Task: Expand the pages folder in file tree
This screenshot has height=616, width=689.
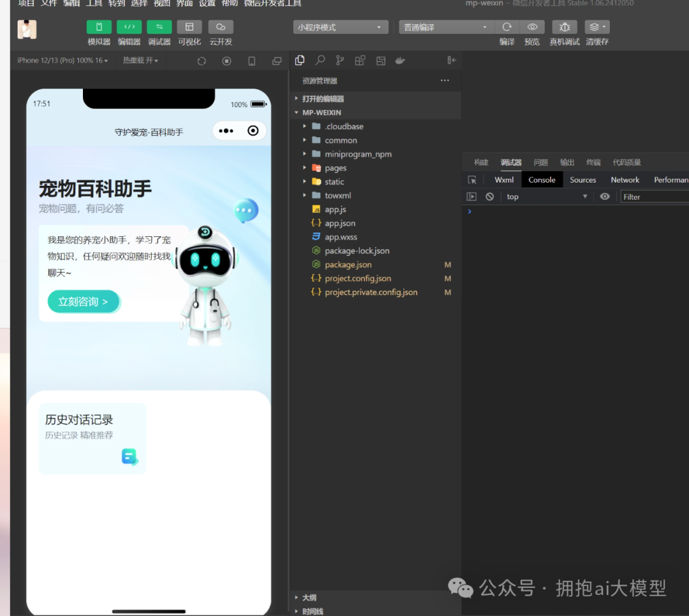Action: [335, 168]
